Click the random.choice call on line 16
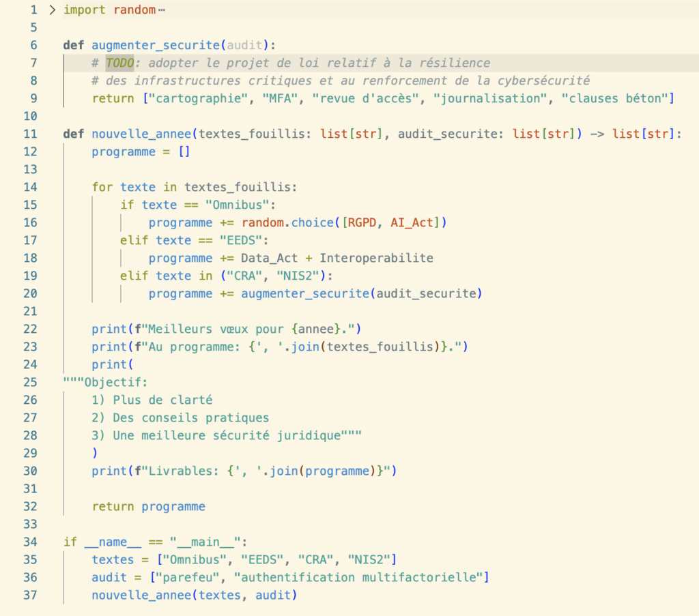 [x=291, y=223]
